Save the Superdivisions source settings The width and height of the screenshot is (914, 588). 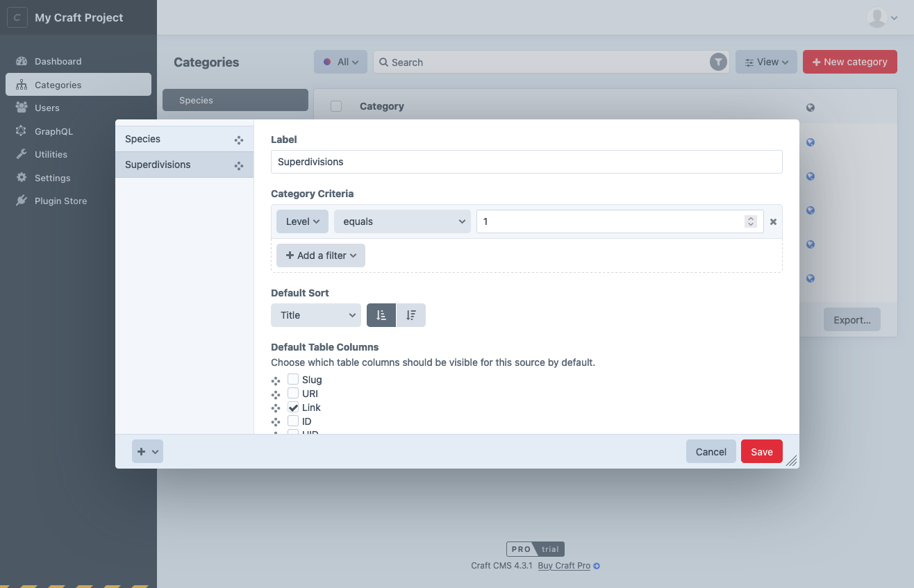point(761,451)
